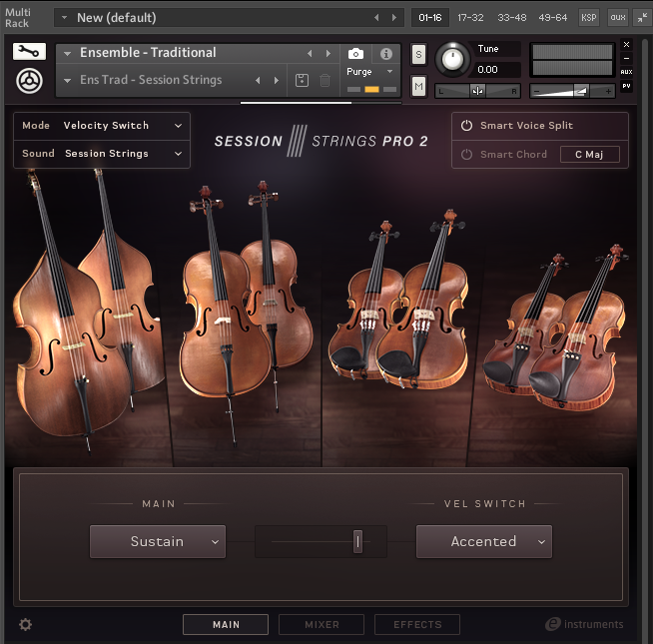Image resolution: width=653 pixels, height=644 pixels.
Task: Open the Accented articulation dropdown
Action: (x=484, y=541)
